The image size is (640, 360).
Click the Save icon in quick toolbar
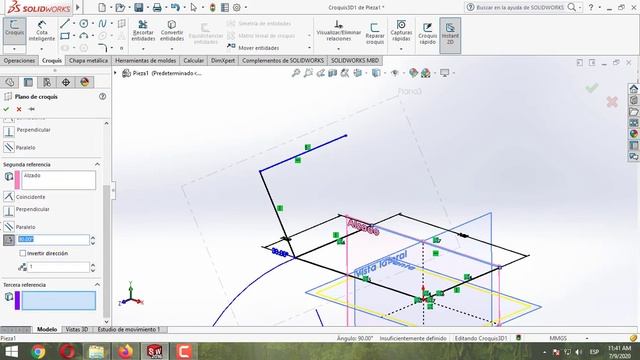(139, 7)
